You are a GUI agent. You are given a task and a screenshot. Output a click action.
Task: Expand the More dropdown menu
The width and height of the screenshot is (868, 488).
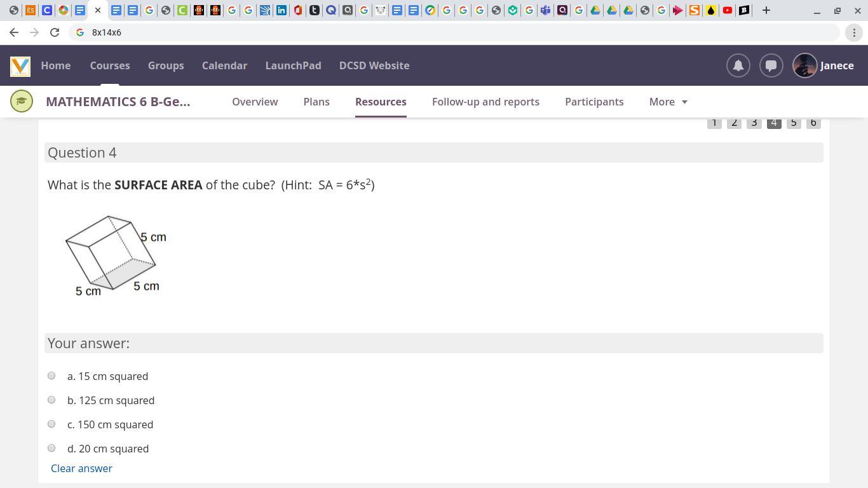[x=668, y=102]
